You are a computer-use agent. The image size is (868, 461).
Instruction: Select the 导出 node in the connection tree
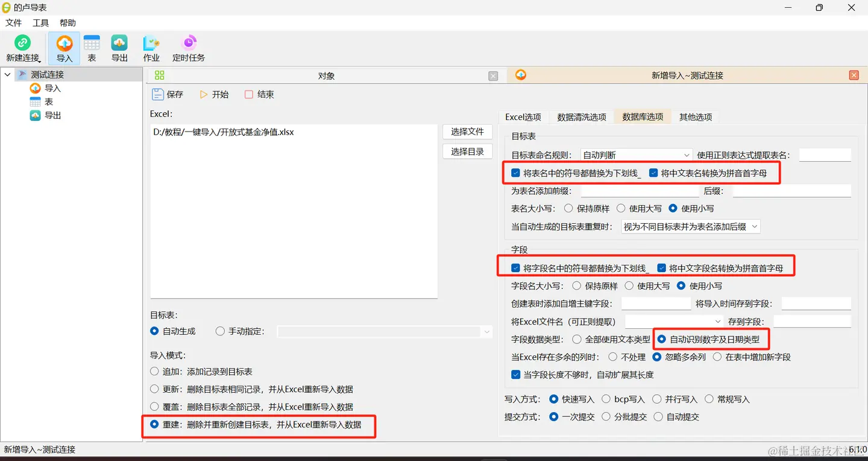[45, 115]
